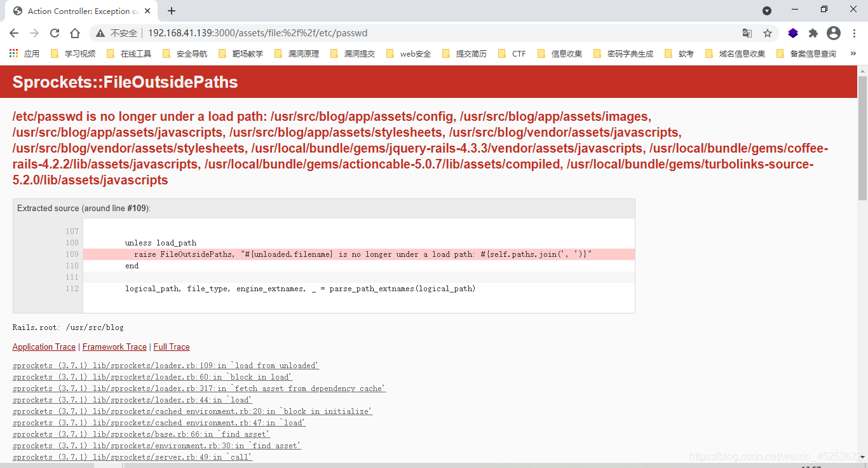
Task: Open the web安全 bookmark folder
Action: point(409,53)
